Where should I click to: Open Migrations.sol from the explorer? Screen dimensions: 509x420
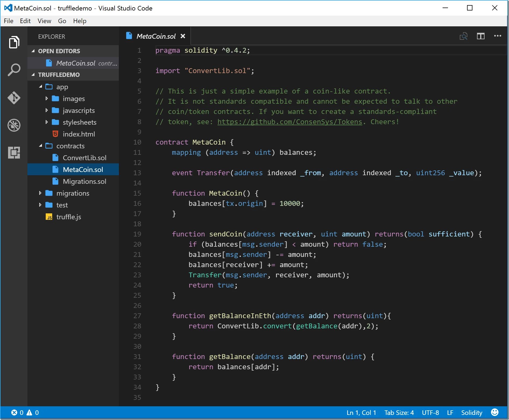[x=73, y=181]
